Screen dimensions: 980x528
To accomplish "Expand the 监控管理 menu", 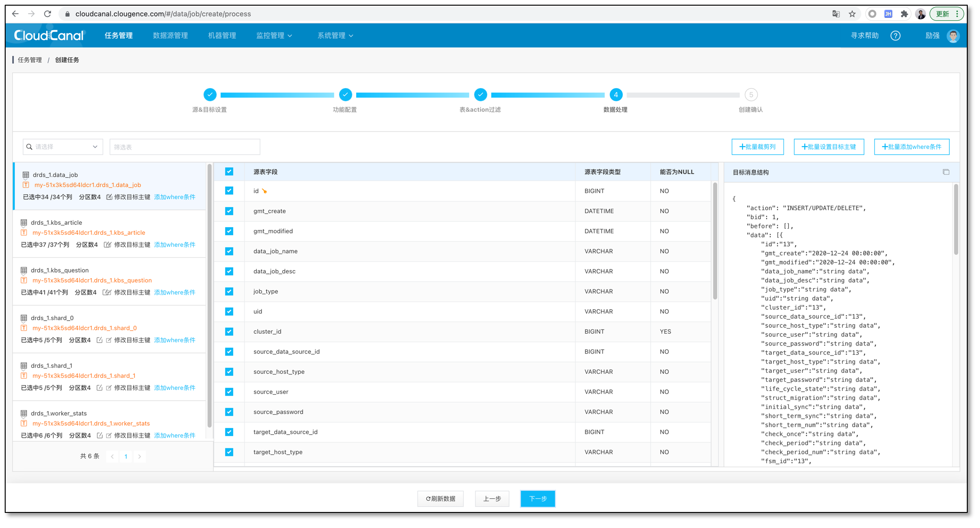I will point(274,36).
